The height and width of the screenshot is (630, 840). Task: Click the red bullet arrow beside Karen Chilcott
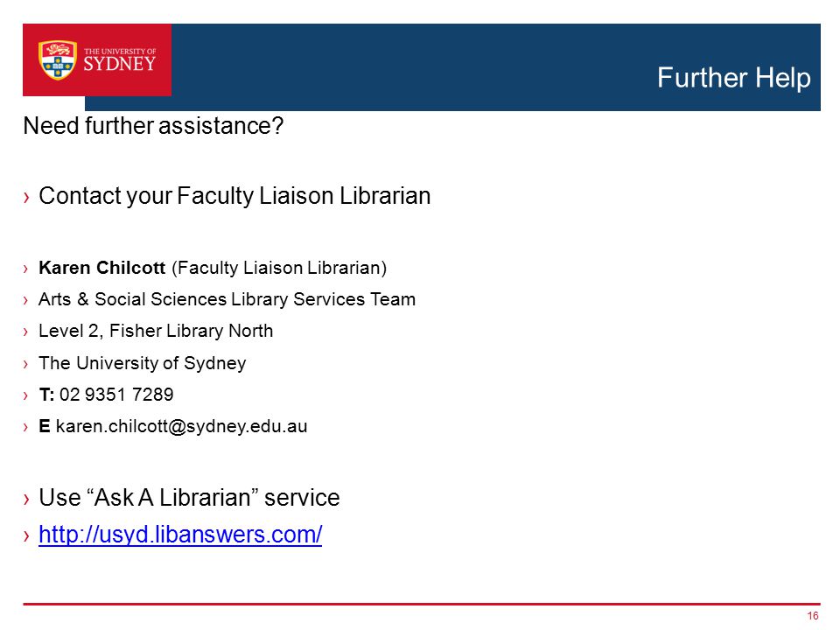point(25,269)
